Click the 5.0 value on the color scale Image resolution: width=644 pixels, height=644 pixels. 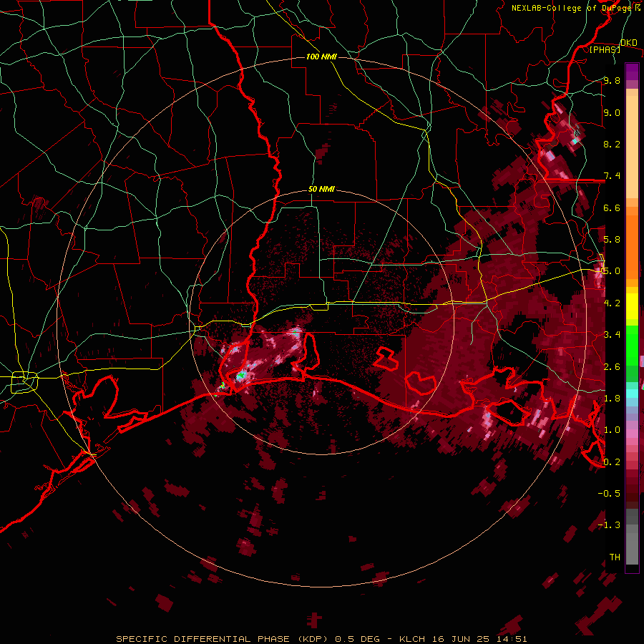612,271
